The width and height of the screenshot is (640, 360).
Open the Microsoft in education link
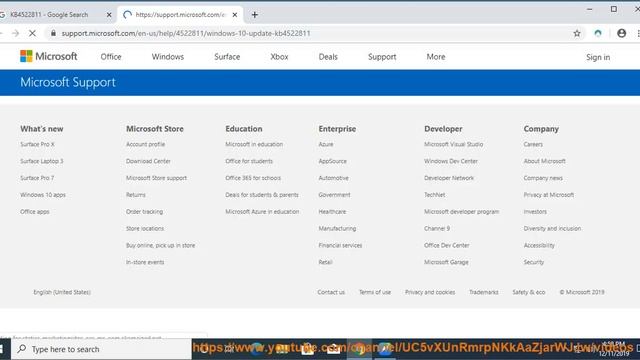click(254, 144)
